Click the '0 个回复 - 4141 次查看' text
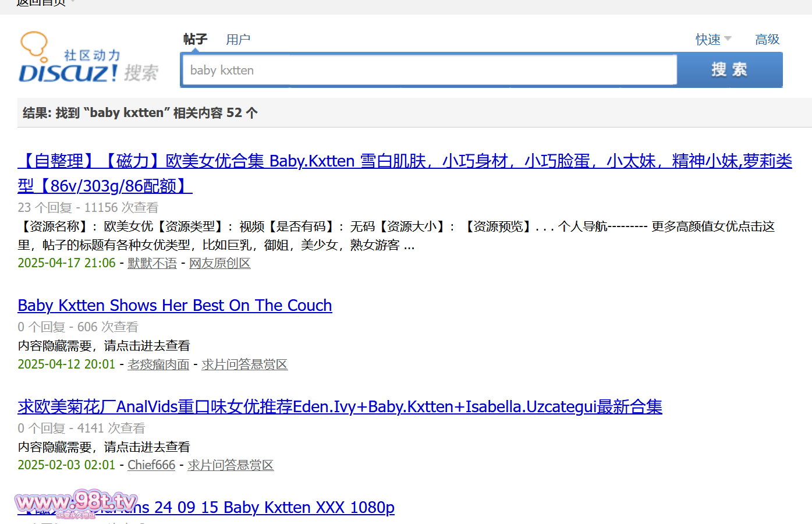The image size is (812, 524). (81, 429)
